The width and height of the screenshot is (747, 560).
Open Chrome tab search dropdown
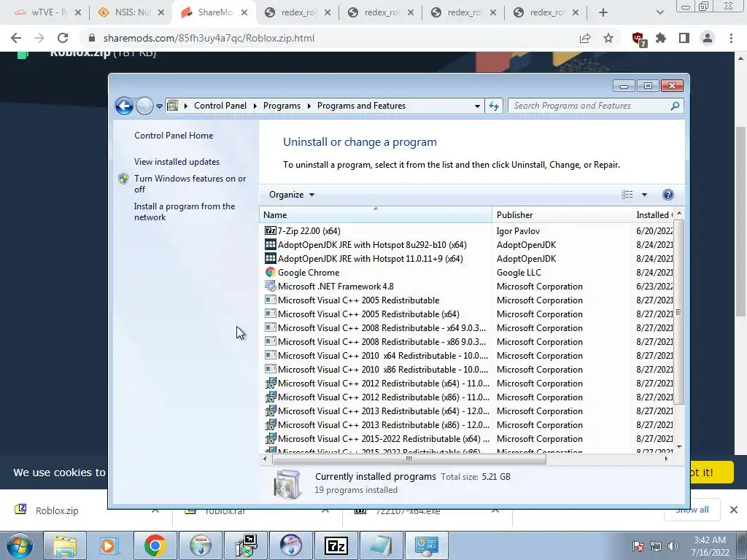(x=659, y=12)
